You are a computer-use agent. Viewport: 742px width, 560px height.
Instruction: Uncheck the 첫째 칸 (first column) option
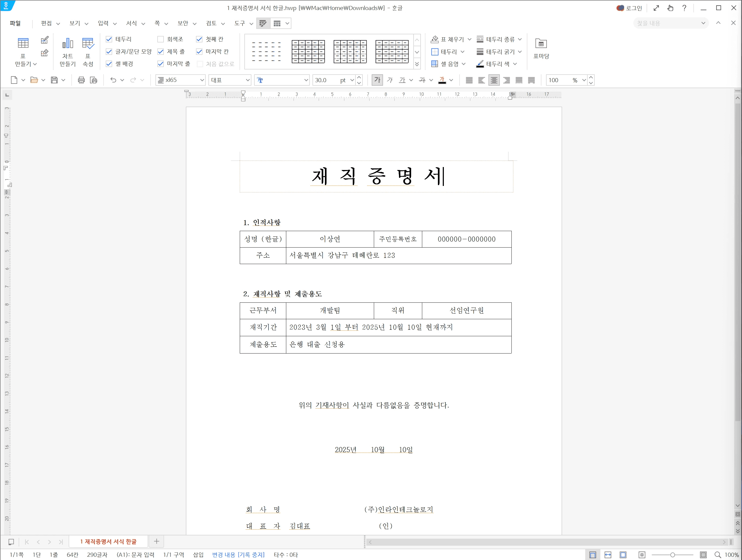point(199,39)
